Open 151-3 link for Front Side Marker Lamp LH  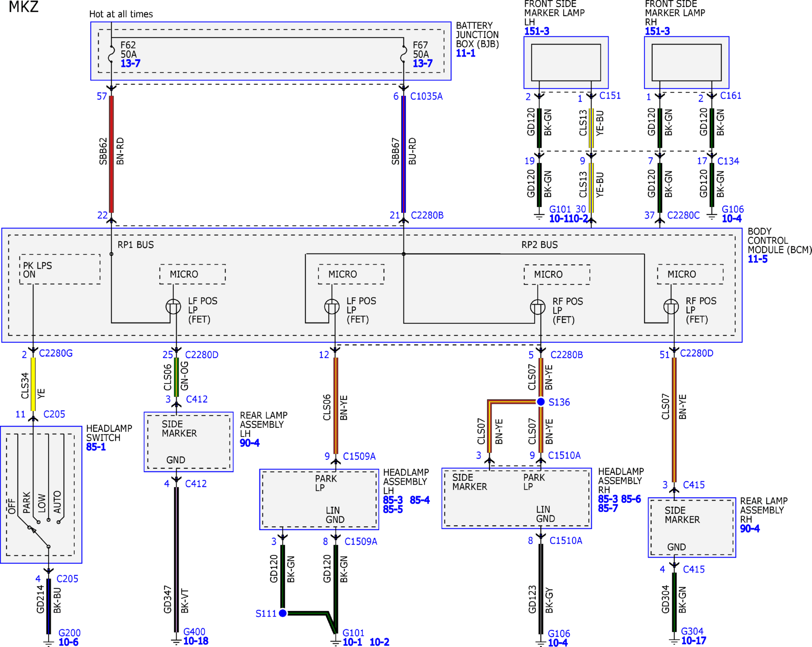pos(536,31)
